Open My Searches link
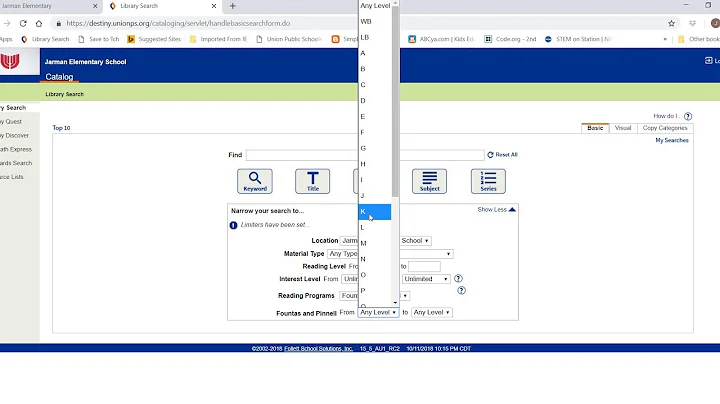 (x=672, y=140)
